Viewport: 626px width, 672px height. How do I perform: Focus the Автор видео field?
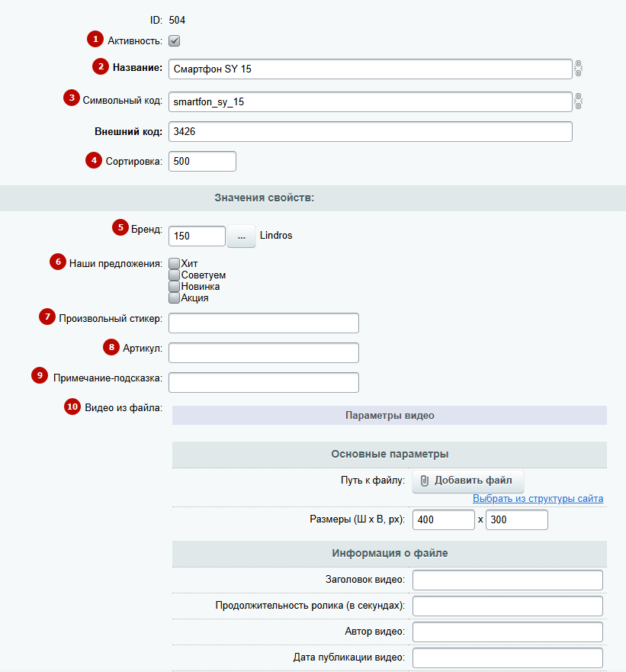[x=508, y=632]
